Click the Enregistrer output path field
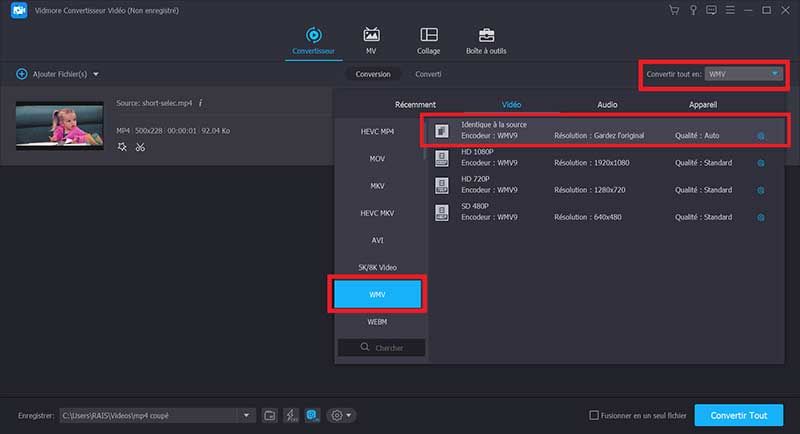The height and width of the screenshot is (434, 800). point(148,415)
